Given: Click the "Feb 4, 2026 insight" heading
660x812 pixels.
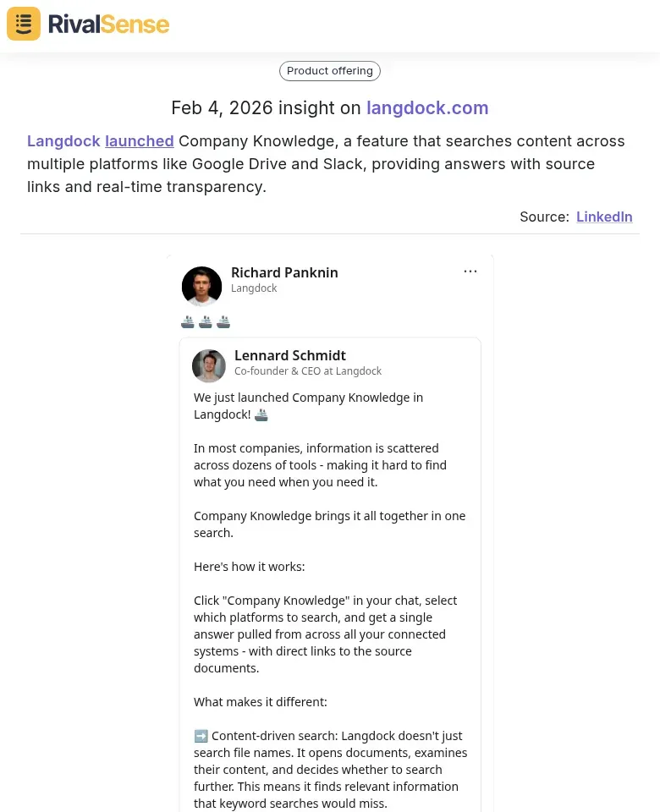Looking at the screenshot, I should pyautogui.click(x=268, y=107).
